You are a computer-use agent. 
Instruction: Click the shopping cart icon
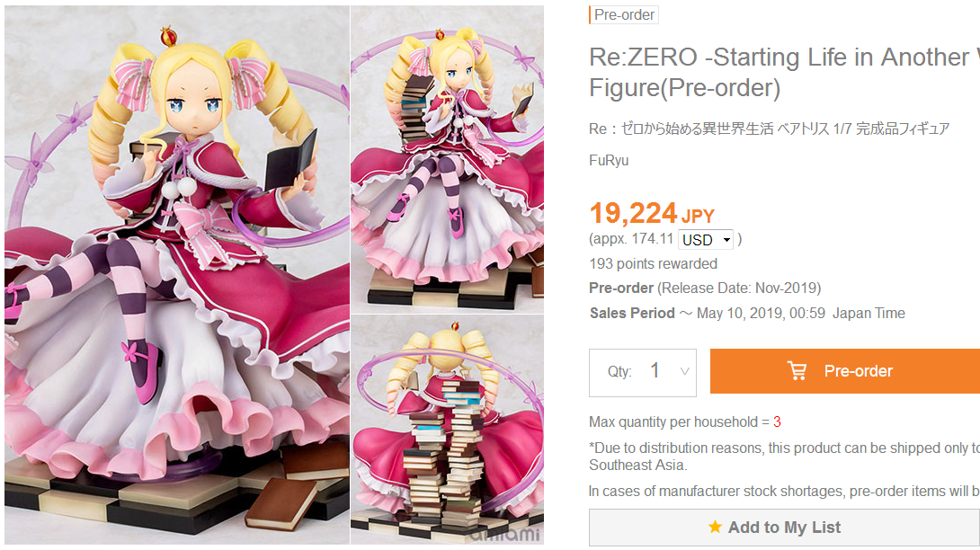pos(797,371)
